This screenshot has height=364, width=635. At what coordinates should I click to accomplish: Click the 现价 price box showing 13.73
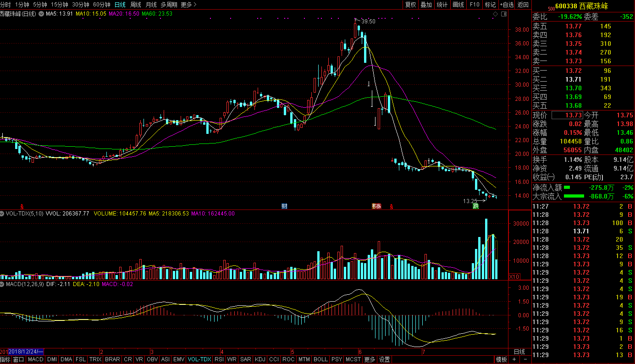coord(567,116)
